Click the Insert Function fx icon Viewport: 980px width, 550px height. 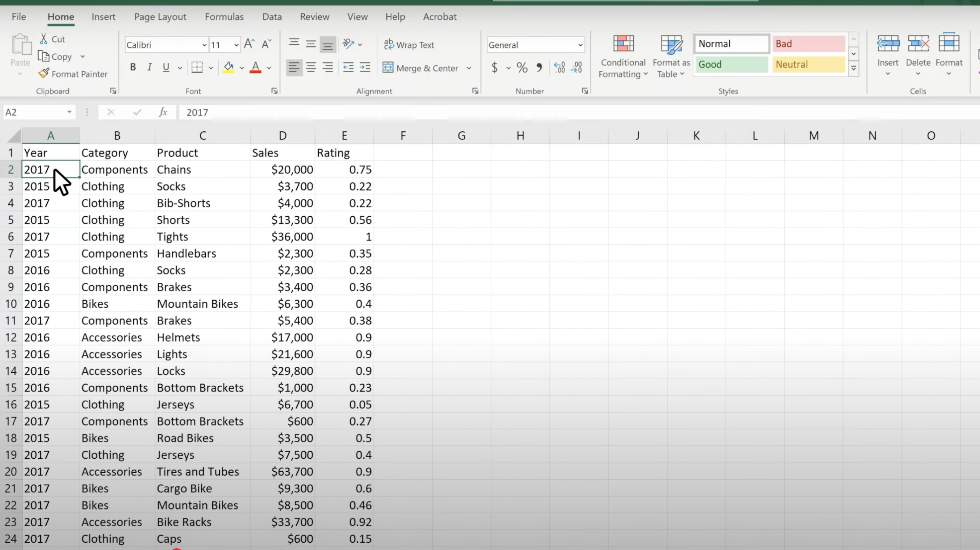(163, 112)
